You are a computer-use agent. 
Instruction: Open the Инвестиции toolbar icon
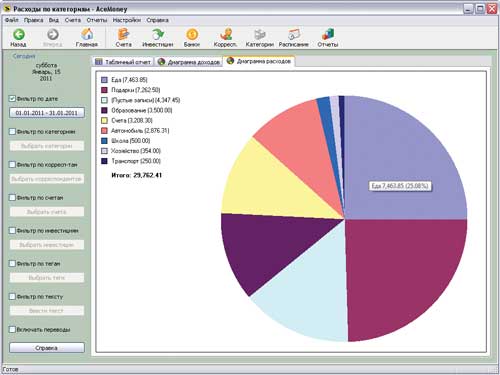(158, 34)
